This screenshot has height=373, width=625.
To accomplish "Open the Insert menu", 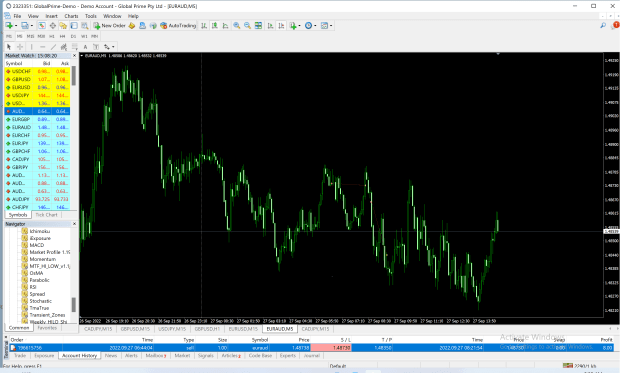I will pyautogui.click(x=51, y=16).
